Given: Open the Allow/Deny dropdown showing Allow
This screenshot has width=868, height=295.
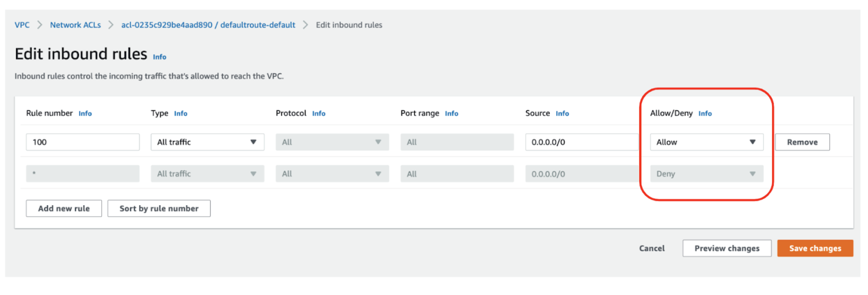Looking at the screenshot, I should [706, 142].
